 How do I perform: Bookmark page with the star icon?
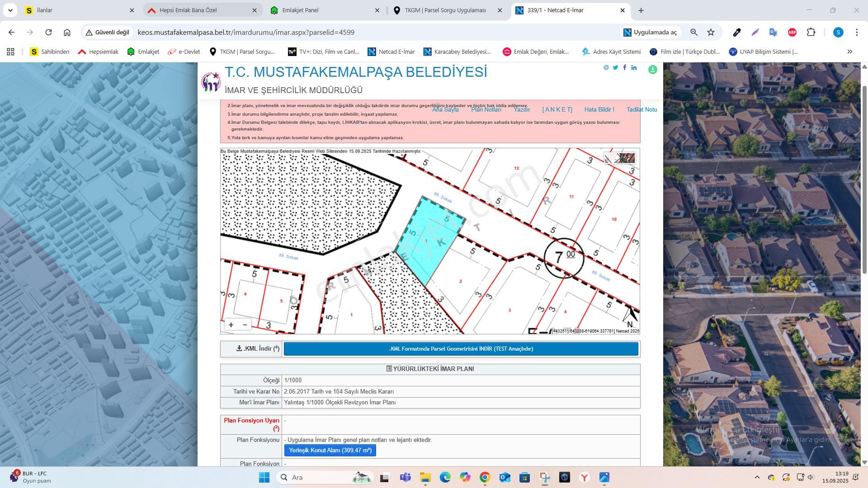point(711,32)
